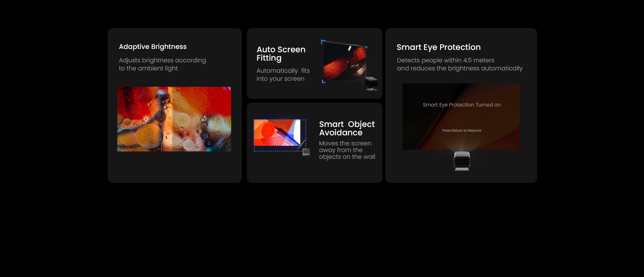
Task: Click the blue top-left corner bracket of the screen
Action: 323,42
